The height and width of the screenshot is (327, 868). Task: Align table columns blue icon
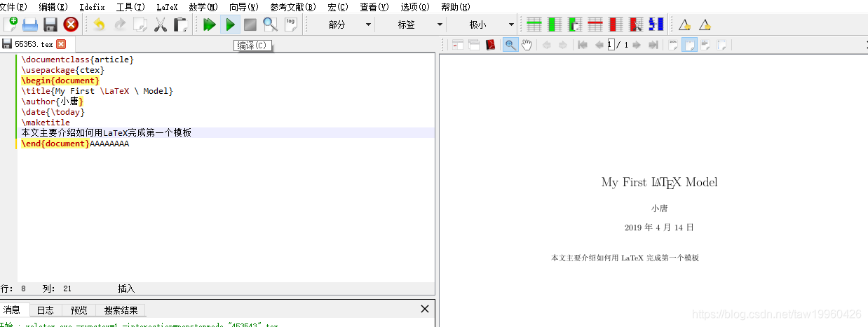tap(656, 25)
